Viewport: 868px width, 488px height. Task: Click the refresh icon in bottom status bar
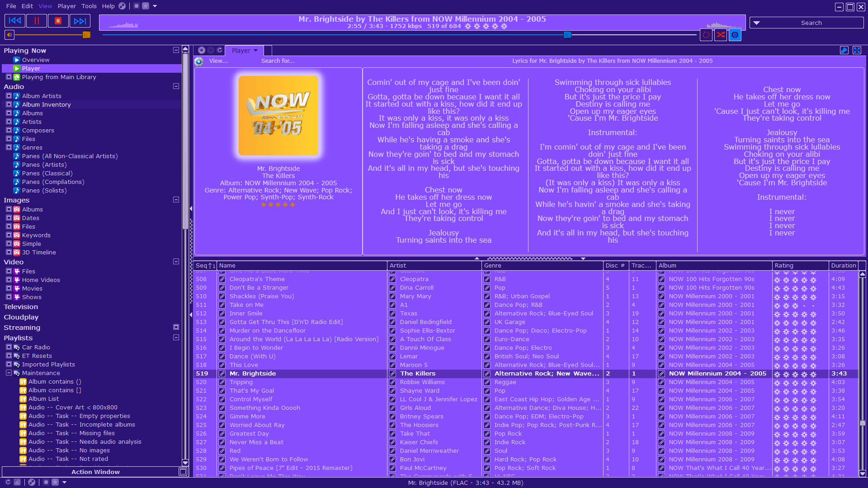8,482
